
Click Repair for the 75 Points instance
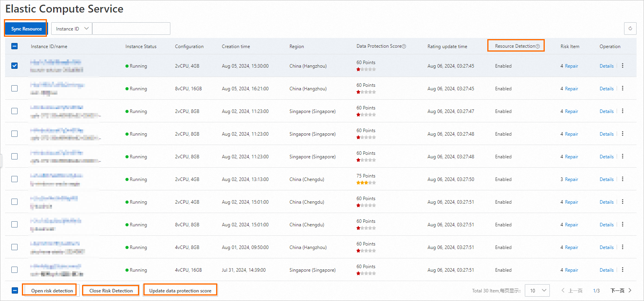(571, 179)
